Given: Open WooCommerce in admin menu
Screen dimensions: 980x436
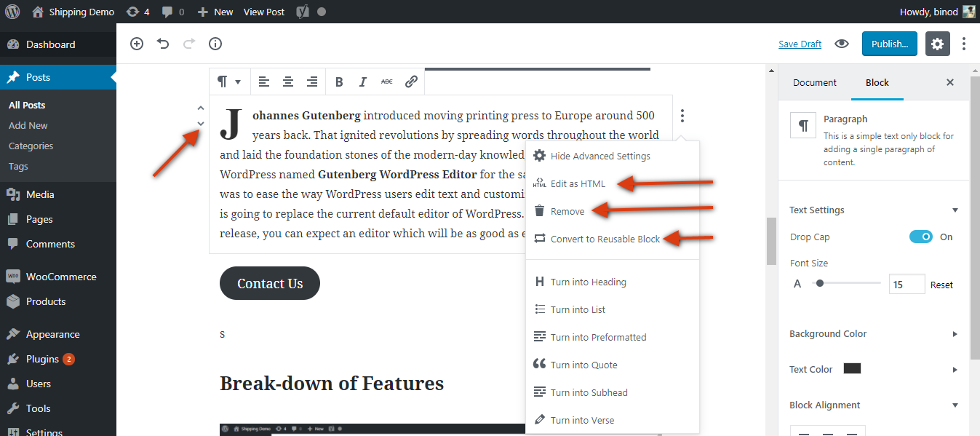Looking at the screenshot, I should (x=58, y=277).
